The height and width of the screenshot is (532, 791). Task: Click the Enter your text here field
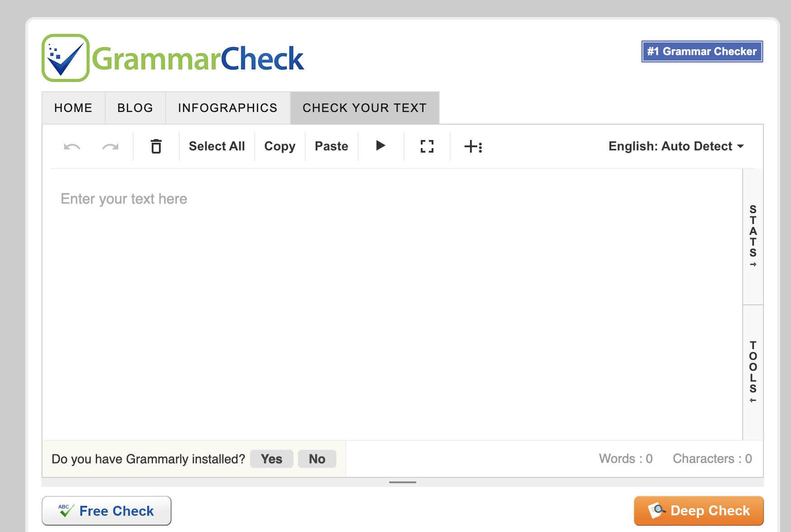click(x=393, y=304)
